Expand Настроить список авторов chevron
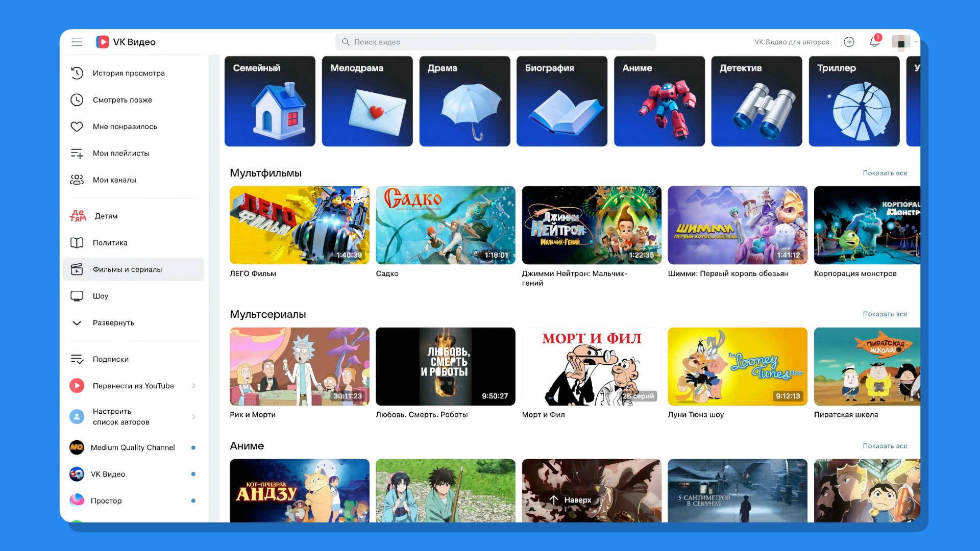The image size is (980, 551). [193, 417]
